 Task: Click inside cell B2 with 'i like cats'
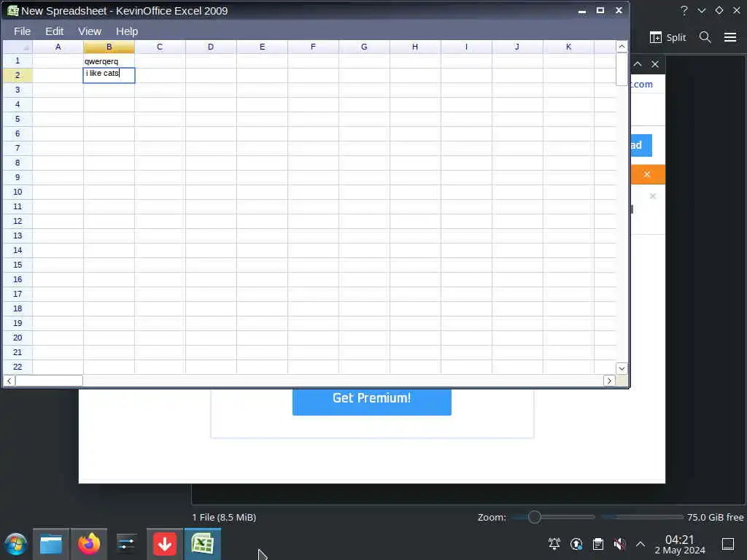click(109, 75)
